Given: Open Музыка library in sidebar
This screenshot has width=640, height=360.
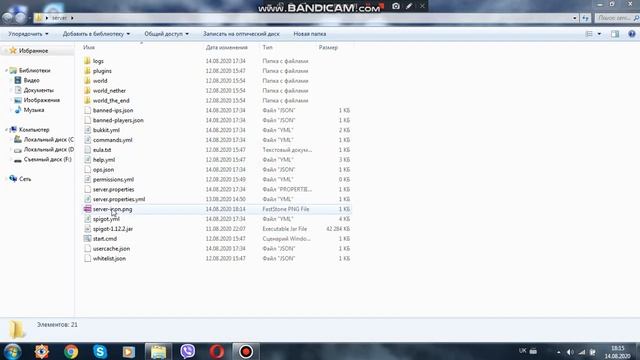Looking at the screenshot, I should click(33, 110).
